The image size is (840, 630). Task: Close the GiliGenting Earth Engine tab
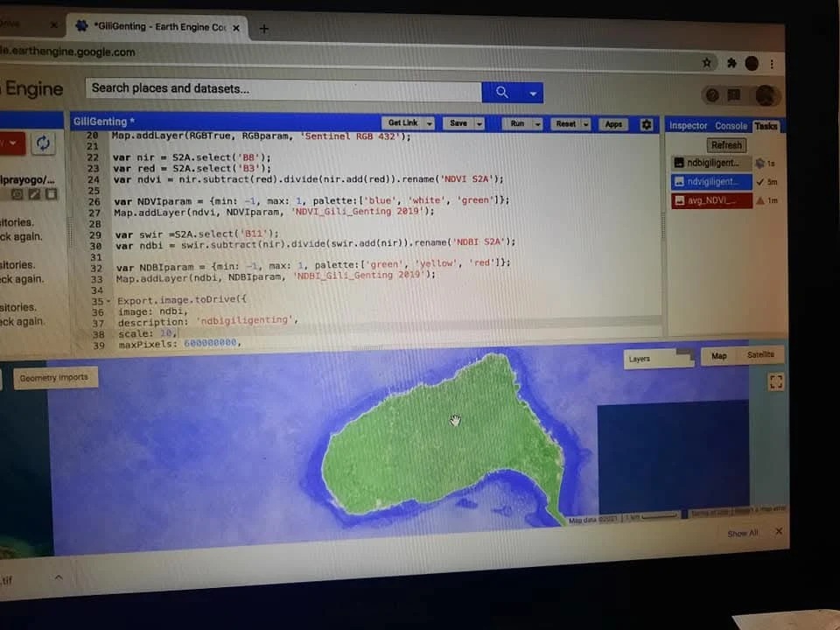236,28
